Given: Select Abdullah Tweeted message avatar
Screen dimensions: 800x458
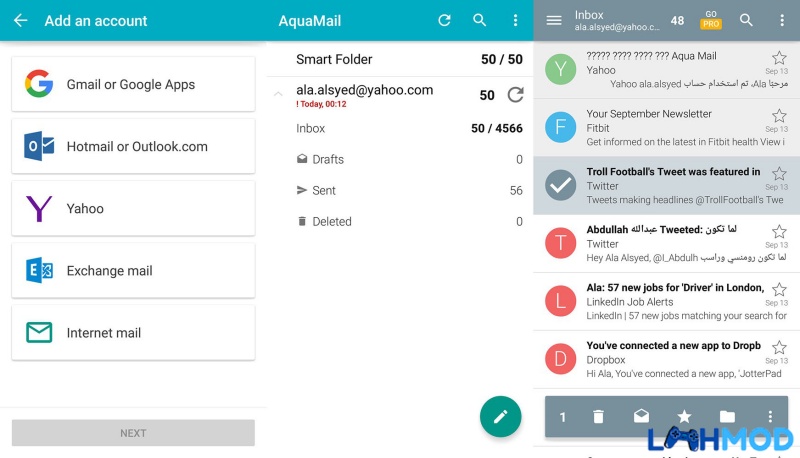Looking at the screenshot, I should (560, 243).
